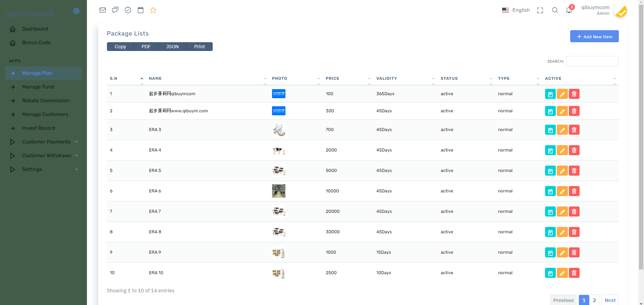Click the teal calendar icon for ERA 9

(550, 252)
